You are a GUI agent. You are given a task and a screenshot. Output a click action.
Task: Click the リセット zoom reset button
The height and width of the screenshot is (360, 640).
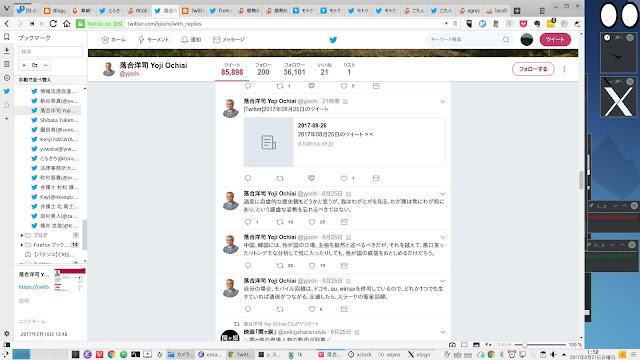(x=503, y=344)
